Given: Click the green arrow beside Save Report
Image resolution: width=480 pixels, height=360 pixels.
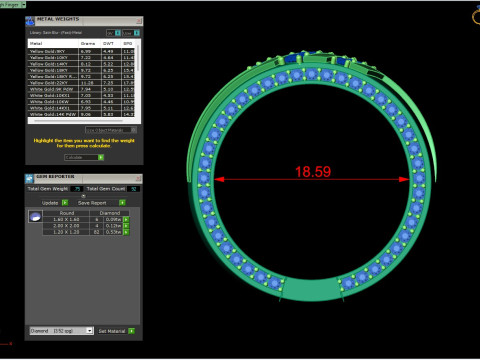Looking at the screenshot, I should click(x=122, y=203).
